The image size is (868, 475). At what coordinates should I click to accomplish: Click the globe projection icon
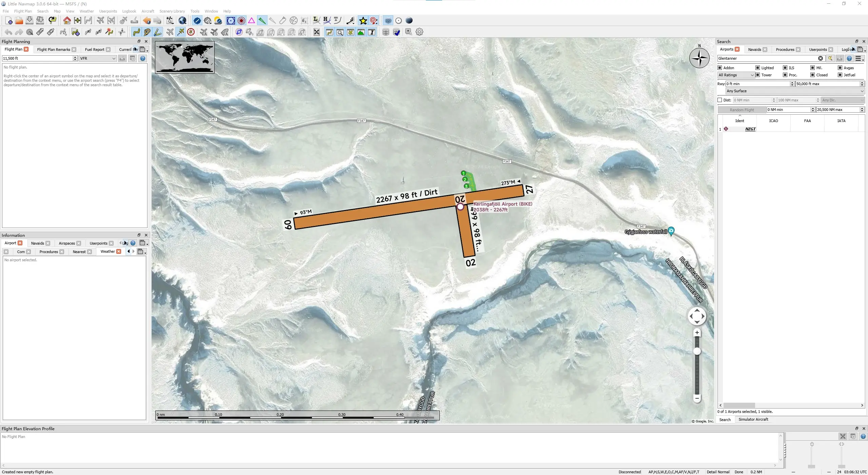(x=182, y=20)
